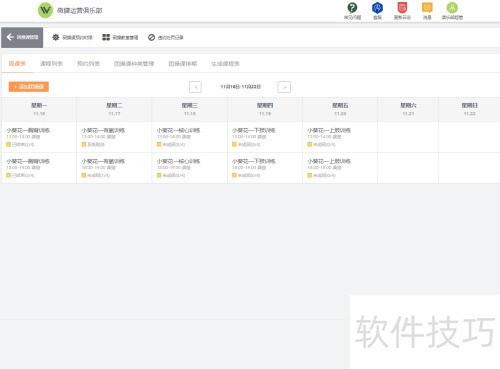
Task: Click the green W club logo
Action: click(x=45, y=10)
